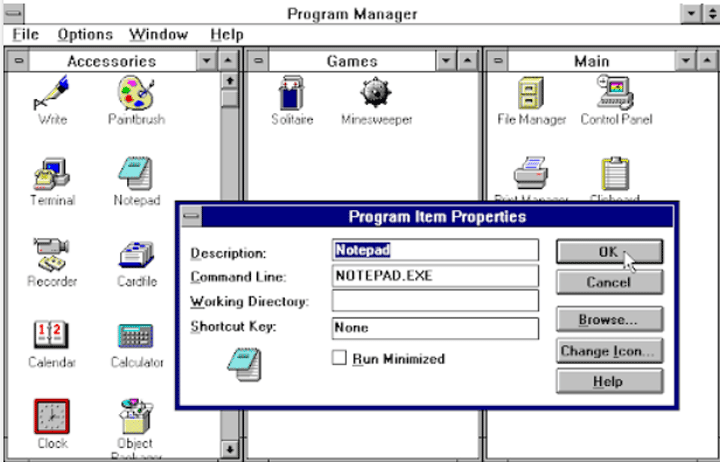Click the Accessories window title bar
Image resolution: width=720 pixels, height=462 pixels.
(x=112, y=61)
